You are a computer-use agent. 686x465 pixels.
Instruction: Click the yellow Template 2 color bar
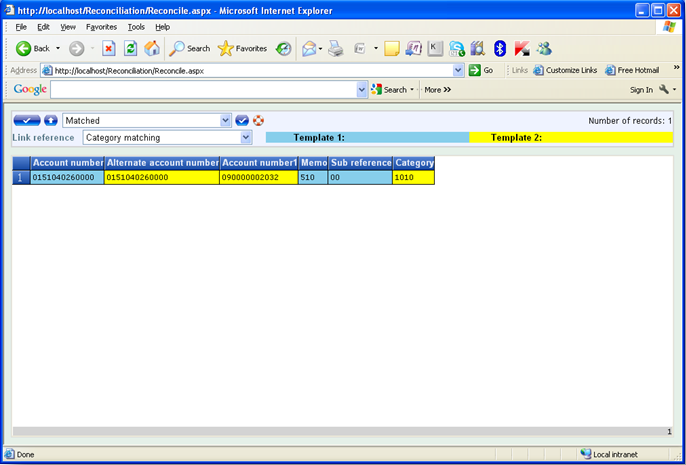(x=571, y=138)
